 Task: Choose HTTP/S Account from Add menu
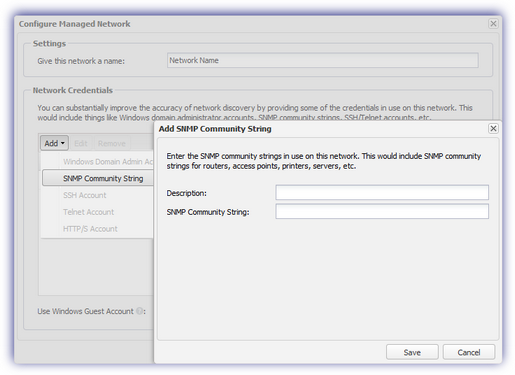[98, 229]
